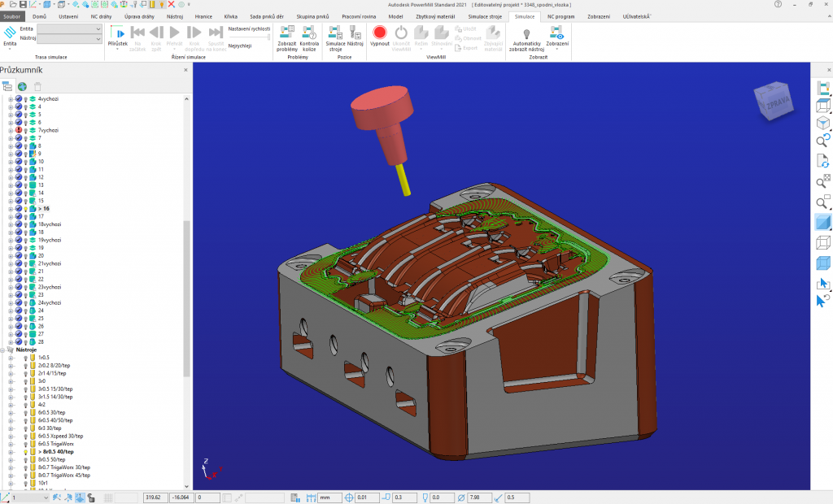Click the Nastavení rychlosti speed slider
The height and width of the screenshot is (504, 833).
249,37
